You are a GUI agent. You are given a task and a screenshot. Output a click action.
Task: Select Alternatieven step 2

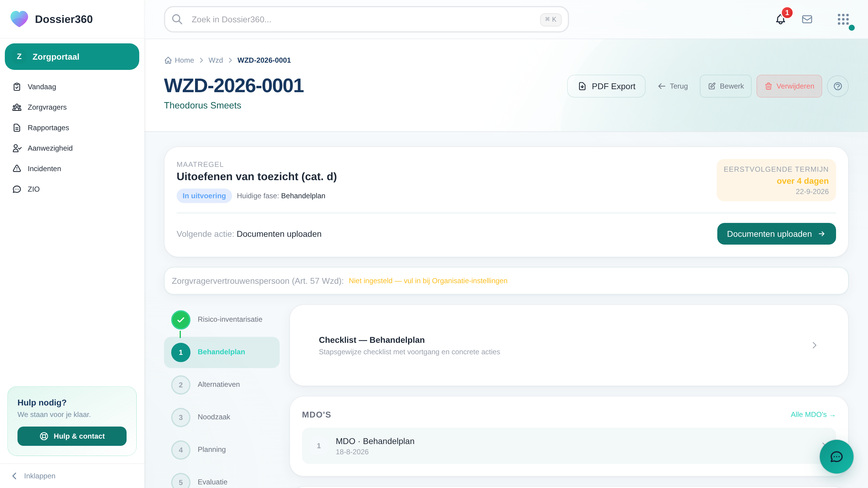coord(222,385)
